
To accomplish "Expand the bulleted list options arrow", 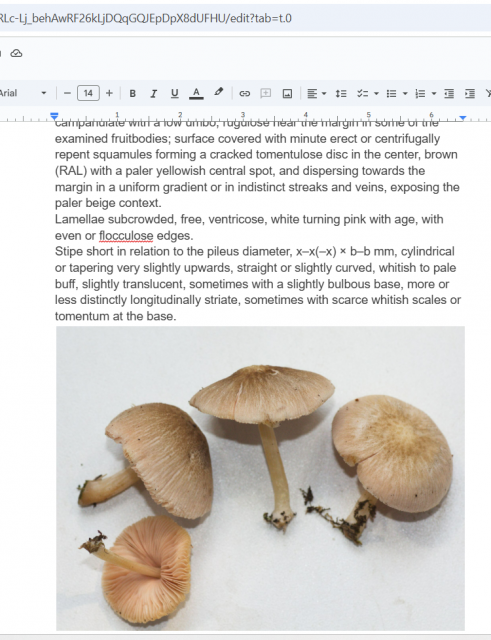I will pyautogui.click(x=405, y=94).
